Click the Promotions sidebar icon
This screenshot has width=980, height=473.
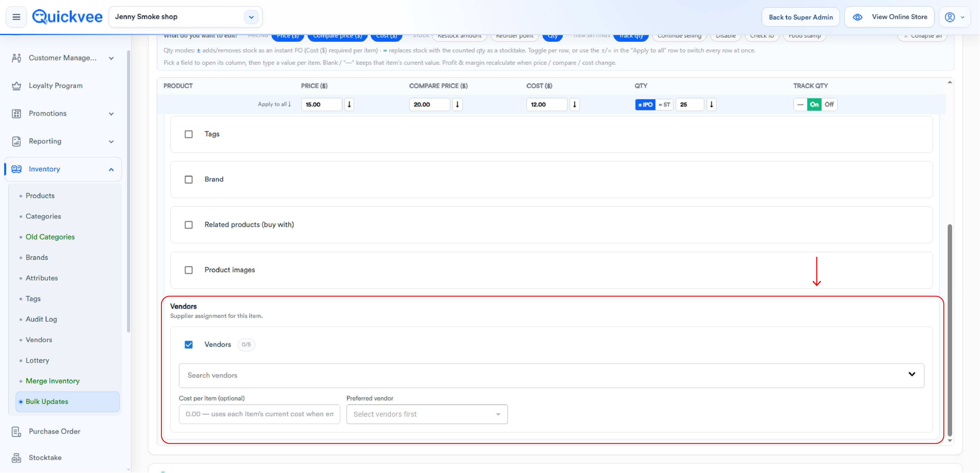click(16, 113)
